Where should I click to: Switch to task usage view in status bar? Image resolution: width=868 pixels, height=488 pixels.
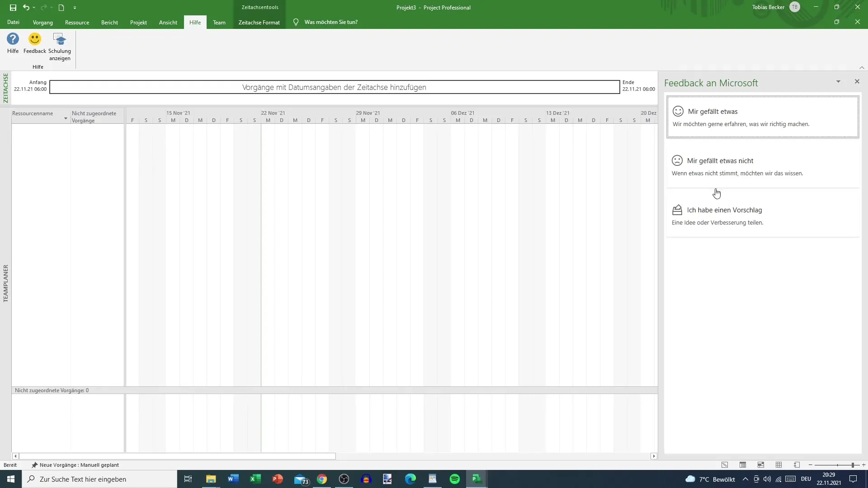tap(743, 465)
